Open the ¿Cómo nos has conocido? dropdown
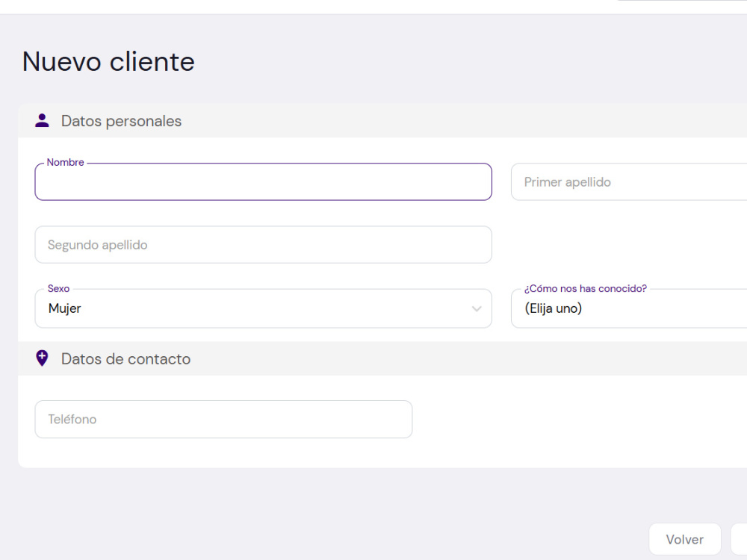The height and width of the screenshot is (560, 747). coord(629,308)
